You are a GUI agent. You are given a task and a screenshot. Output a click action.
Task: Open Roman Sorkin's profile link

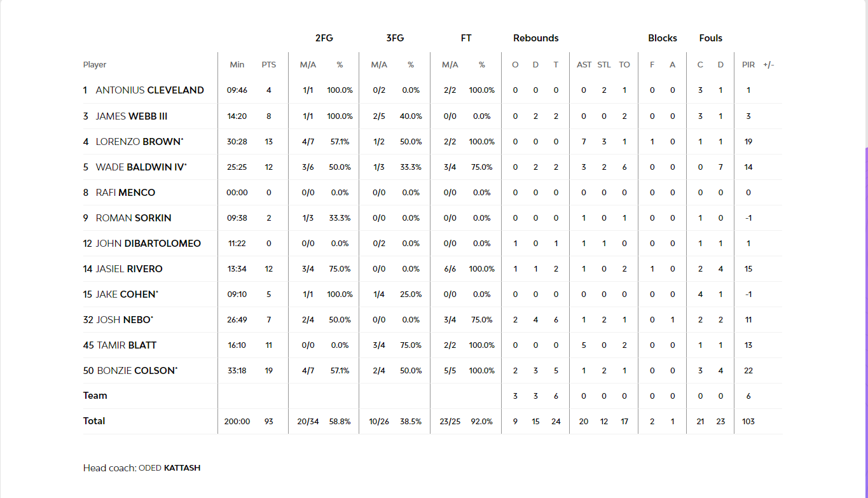(x=133, y=218)
